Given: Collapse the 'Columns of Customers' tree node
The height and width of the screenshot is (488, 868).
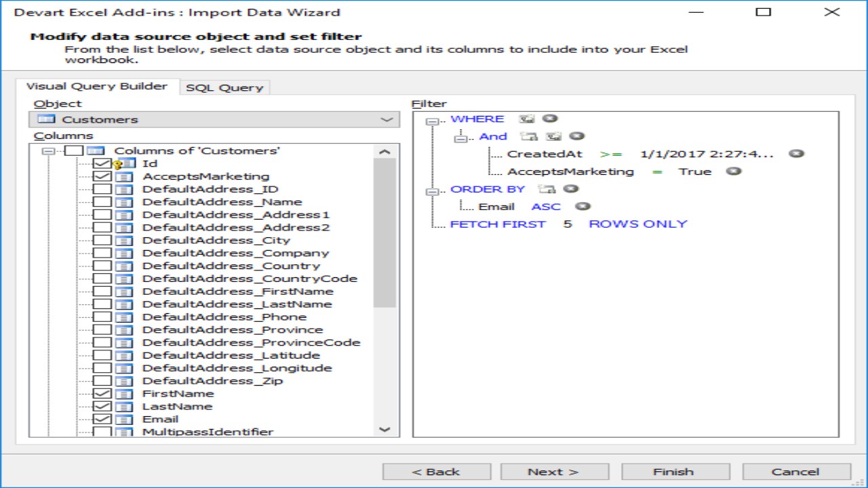Looking at the screenshot, I should (48, 151).
